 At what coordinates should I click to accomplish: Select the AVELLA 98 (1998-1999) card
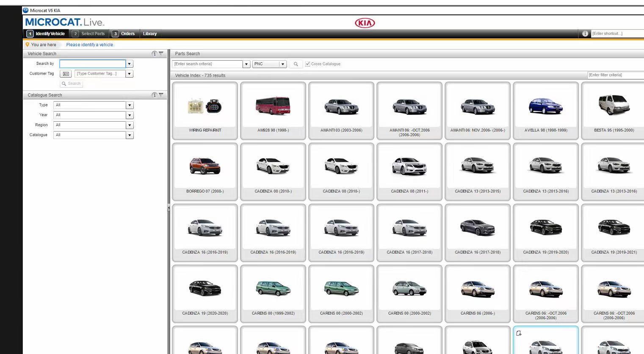[x=546, y=111]
